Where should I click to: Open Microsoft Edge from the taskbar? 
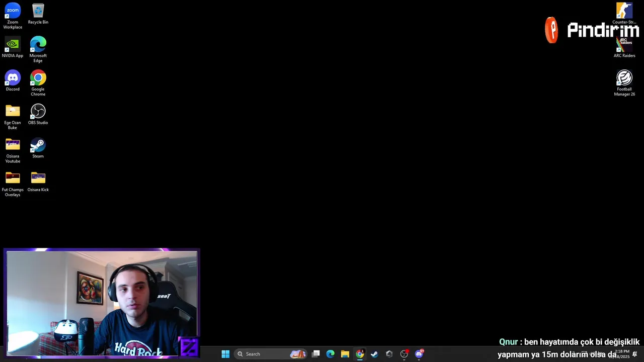pyautogui.click(x=331, y=354)
